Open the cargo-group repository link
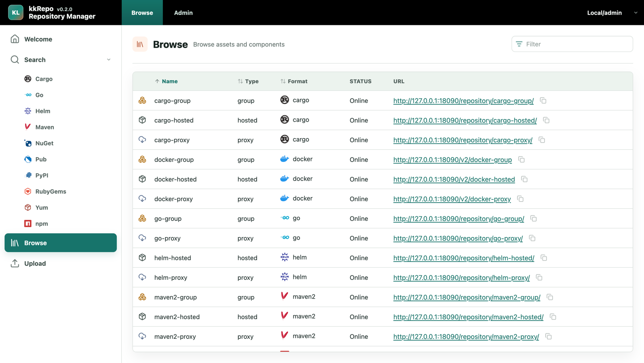 [x=463, y=101]
